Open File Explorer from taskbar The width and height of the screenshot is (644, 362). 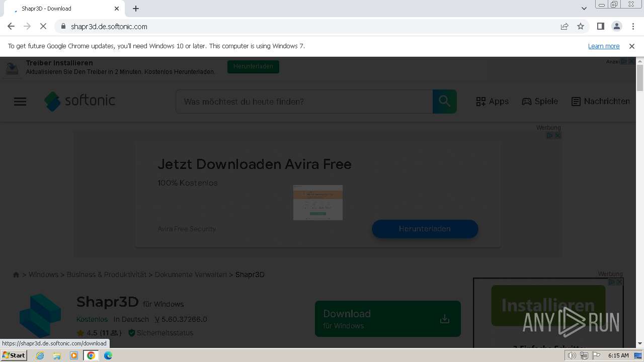coord(57,355)
